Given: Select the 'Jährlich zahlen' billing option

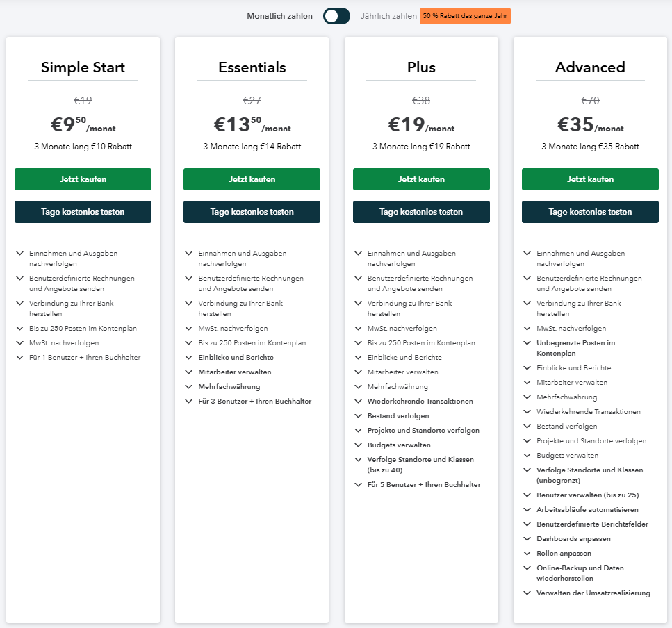Looking at the screenshot, I should (388, 16).
